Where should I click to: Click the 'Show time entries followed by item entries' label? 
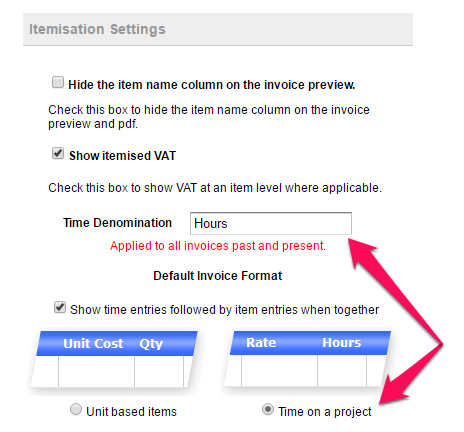point(224,310)
